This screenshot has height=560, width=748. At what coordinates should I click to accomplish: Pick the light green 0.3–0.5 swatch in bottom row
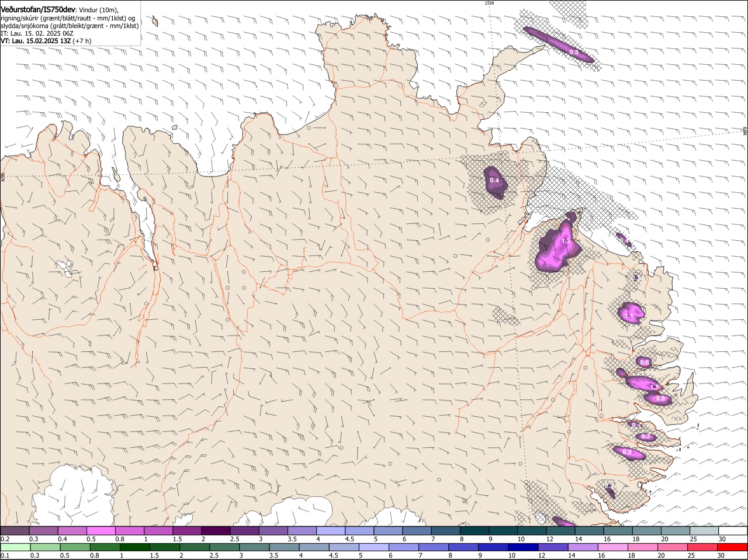point(45,547)
